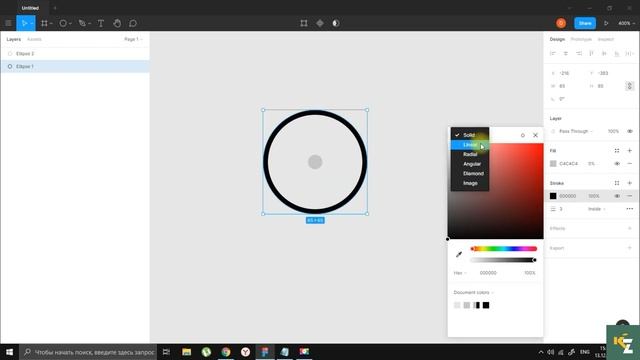640x360 pixels.
Task: Toggle visibility of the C4C4C4 fill
Action: (617, 164)
